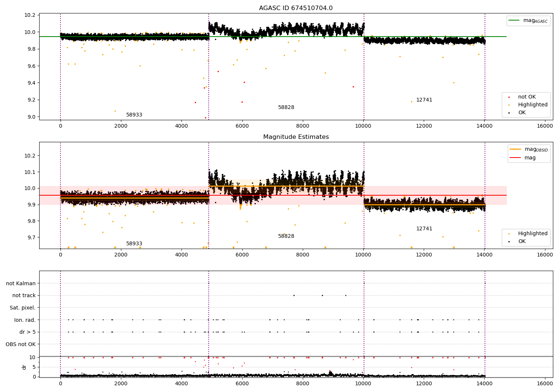Click 'Highlighted' in the middle plot legend
560x392 pixels.
(x=533, y=234)
